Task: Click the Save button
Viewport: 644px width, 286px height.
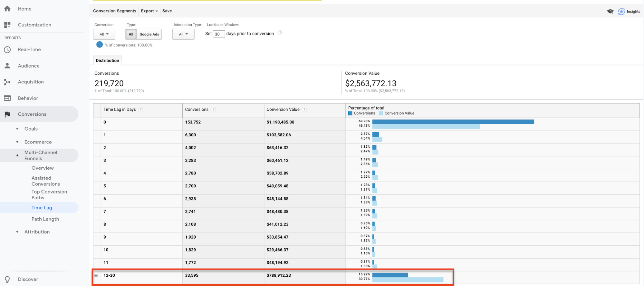Action: click(167, 11)
